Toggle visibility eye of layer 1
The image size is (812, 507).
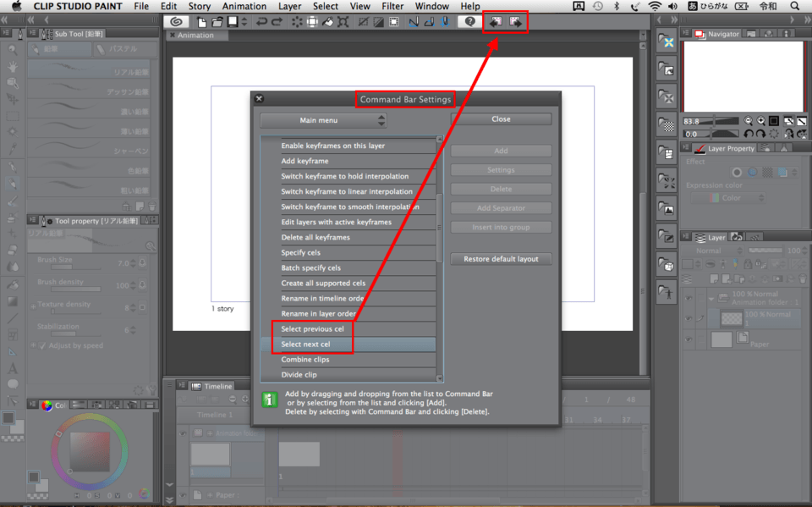tap(689, 318)
